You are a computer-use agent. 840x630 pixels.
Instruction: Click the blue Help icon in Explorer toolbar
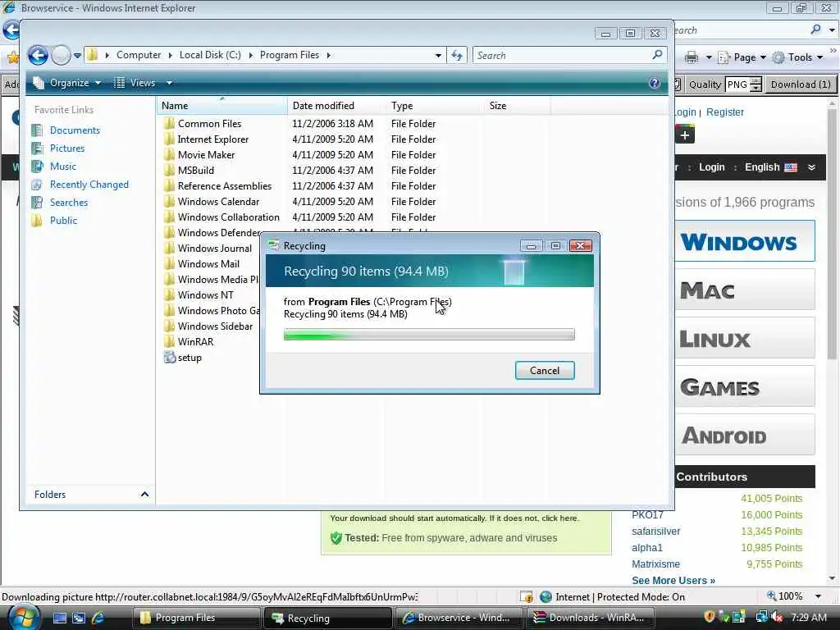654,83
